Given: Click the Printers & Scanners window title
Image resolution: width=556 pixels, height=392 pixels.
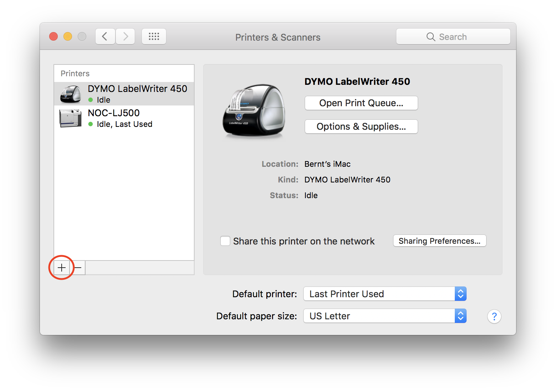Looking at the screenshot, I should click(278, 37).
